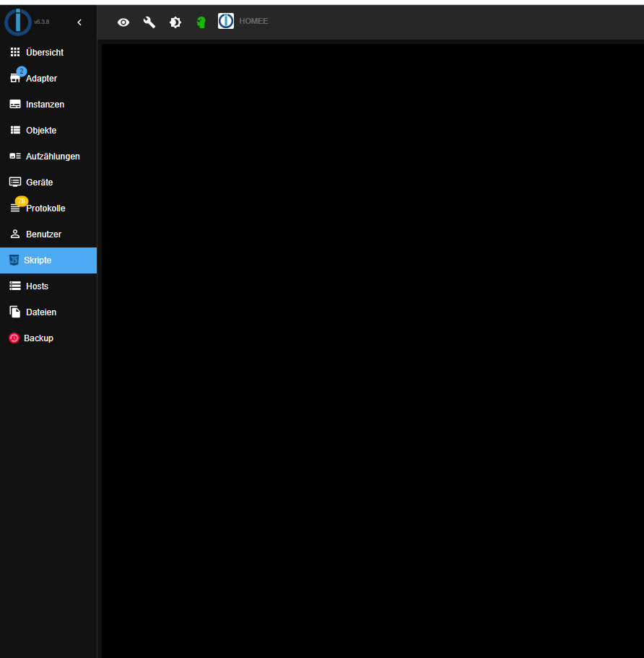Click the Objekte list icon

click(x=15, y=130)
